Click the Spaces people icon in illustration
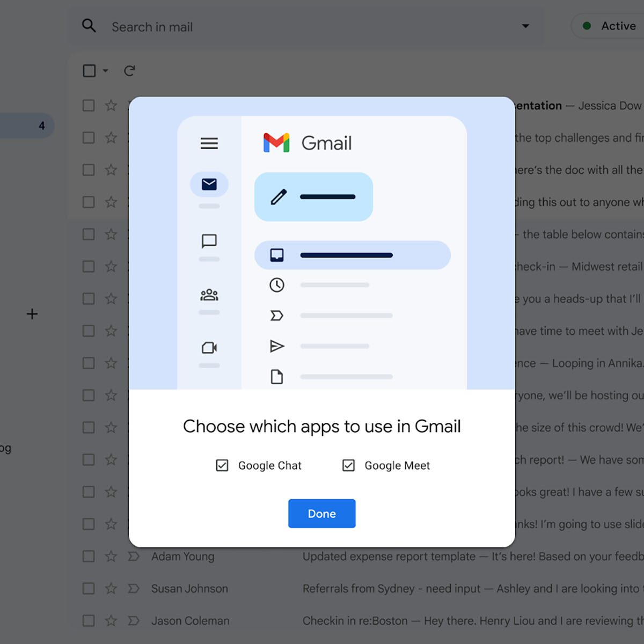The width and height of the screenshot is (644, 644). 209,295
